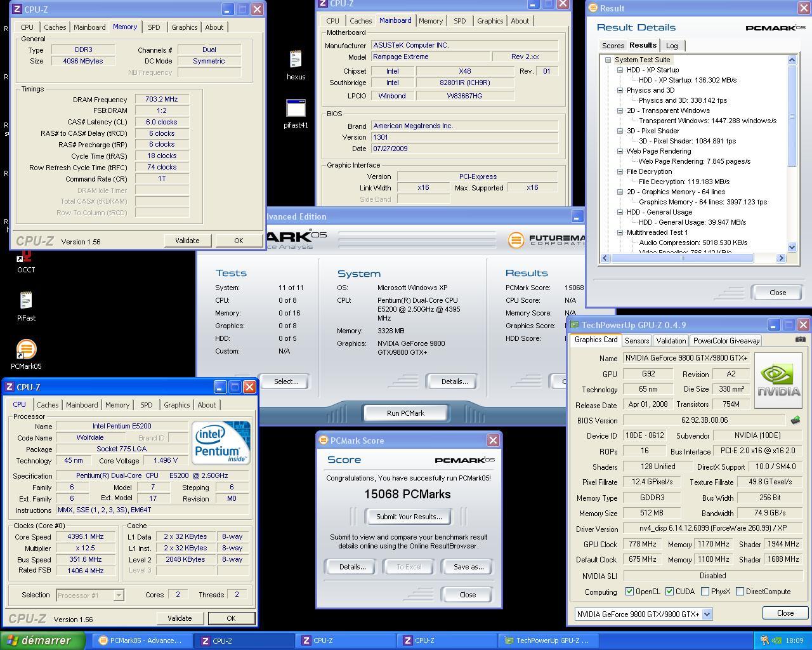Click the démarrer Start button

point(42,640)
